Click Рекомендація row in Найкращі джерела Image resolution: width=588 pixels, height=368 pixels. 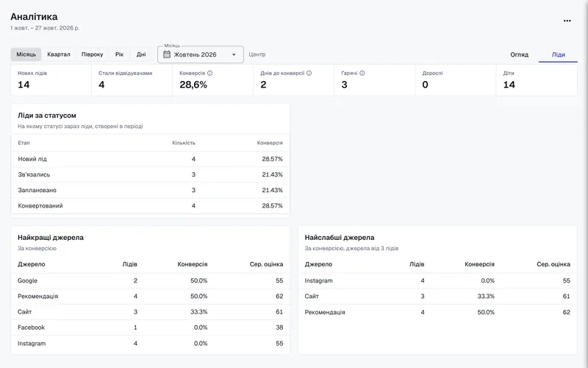coord(151,297)
